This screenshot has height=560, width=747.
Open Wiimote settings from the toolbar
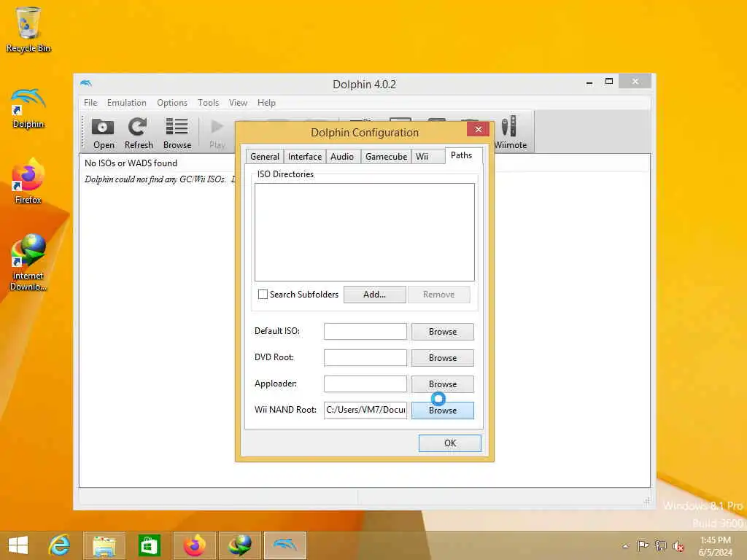click(x=510, y=133)
